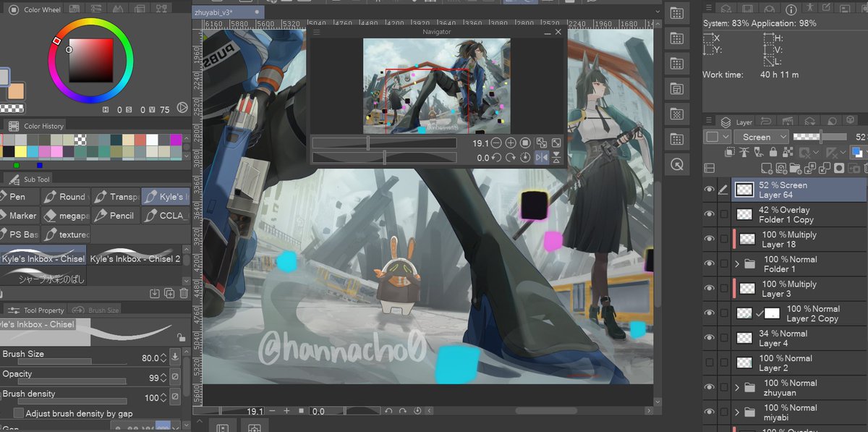The height and width of the screenshot is (432, 868).
Task: Fit to screen icon in Navigator
Action: pos(556,143)
